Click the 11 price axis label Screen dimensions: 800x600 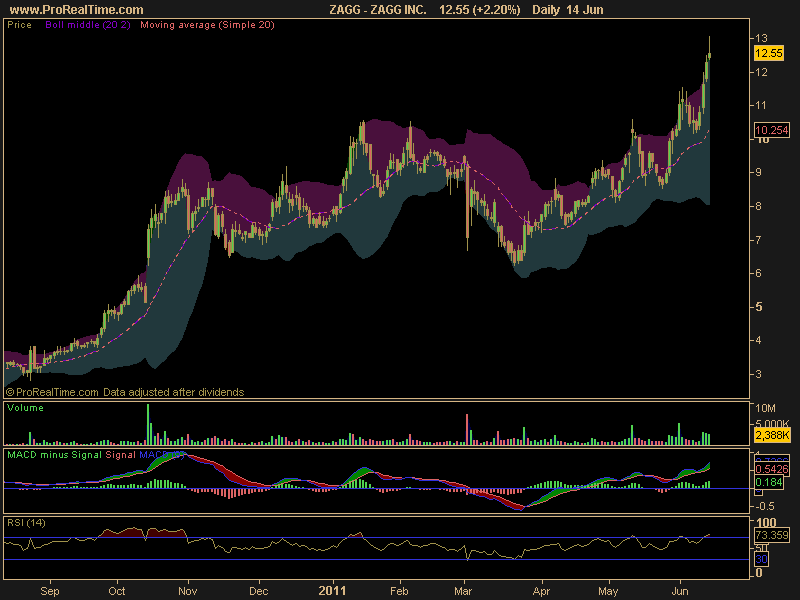tap(761, 105)
